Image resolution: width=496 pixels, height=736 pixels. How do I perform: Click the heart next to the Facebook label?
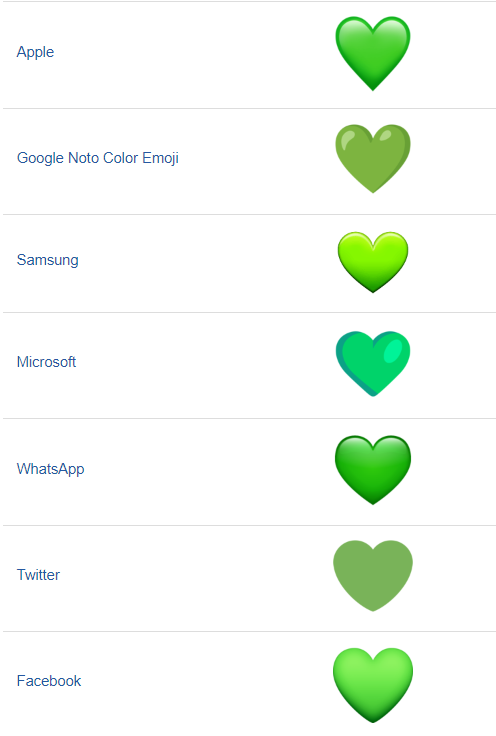[373, 685]
